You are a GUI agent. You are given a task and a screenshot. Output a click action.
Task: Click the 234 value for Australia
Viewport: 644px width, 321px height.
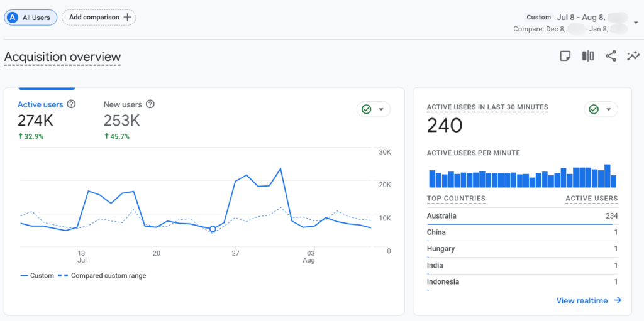[x=611, y=216]
